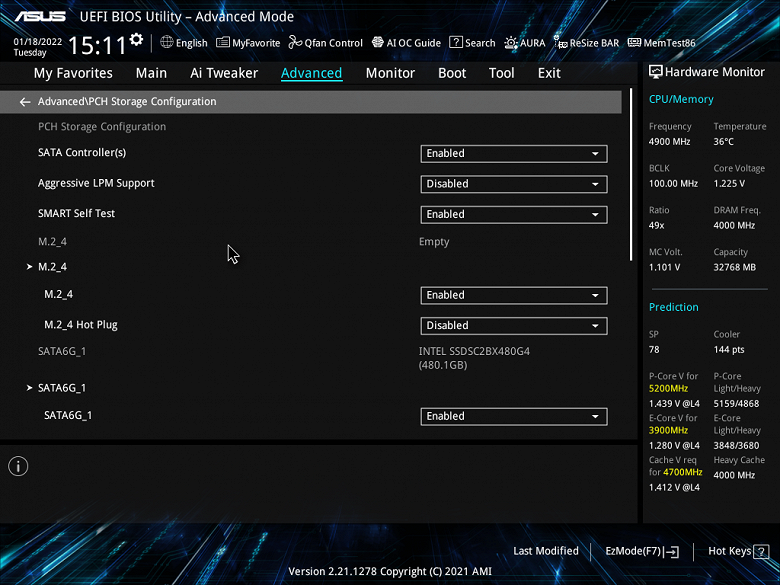Click INTEL SSDSC2BX480G4 drive text
The height and width of the screenshot is (585, 780).
(474, 352)
